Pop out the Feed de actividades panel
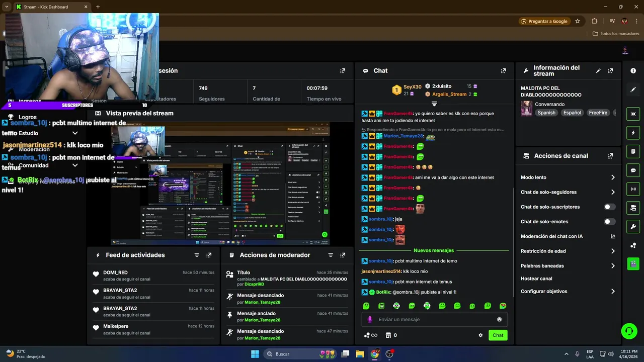The height and width of the screenshot is (362, 644). [x=209, y=255]
